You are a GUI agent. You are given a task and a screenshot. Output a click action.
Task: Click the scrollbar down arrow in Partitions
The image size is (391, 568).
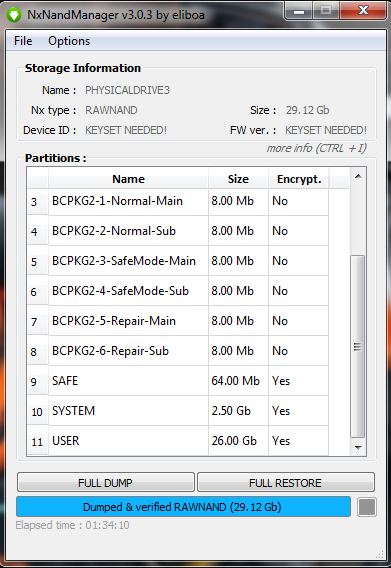point(358,447)
